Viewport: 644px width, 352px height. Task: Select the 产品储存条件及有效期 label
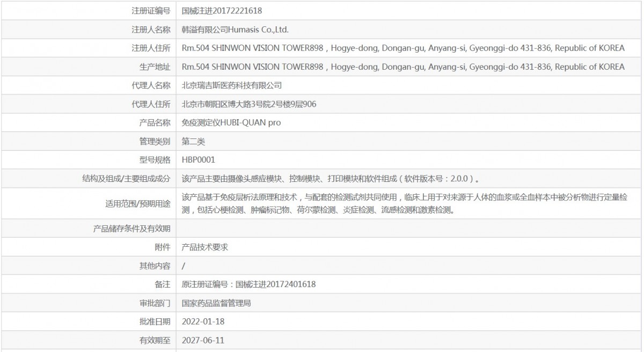[132, 229]
